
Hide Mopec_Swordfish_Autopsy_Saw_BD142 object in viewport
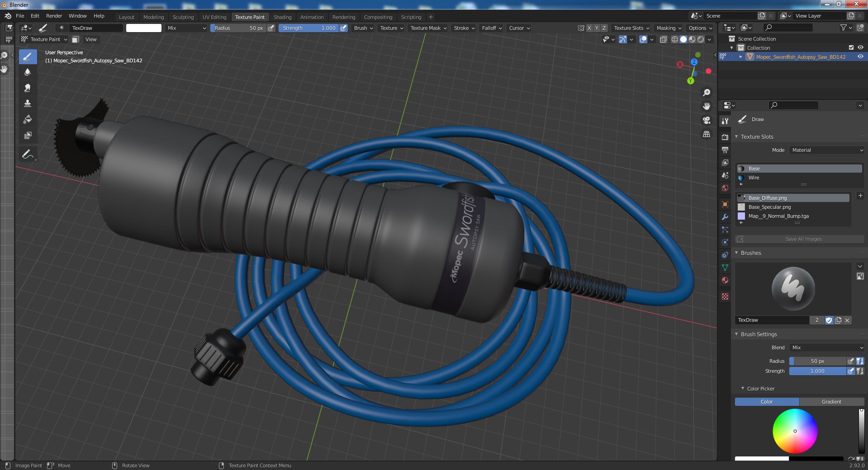pos(860,56)
